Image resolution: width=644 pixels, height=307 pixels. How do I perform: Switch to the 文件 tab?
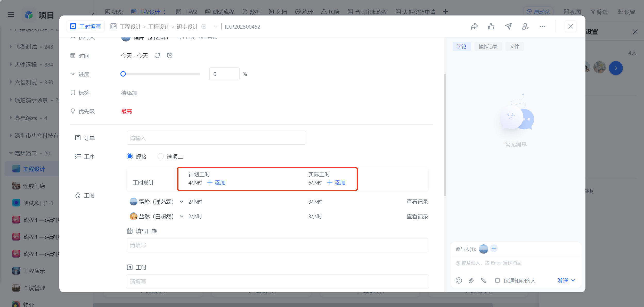[514, 46]
